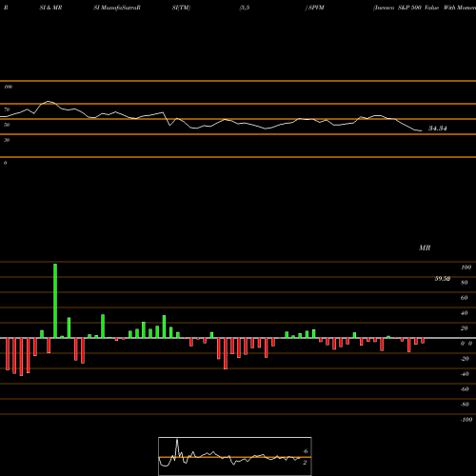Click the 40 axis label on MR chart
476x476 pixels.
click(464, 313)
